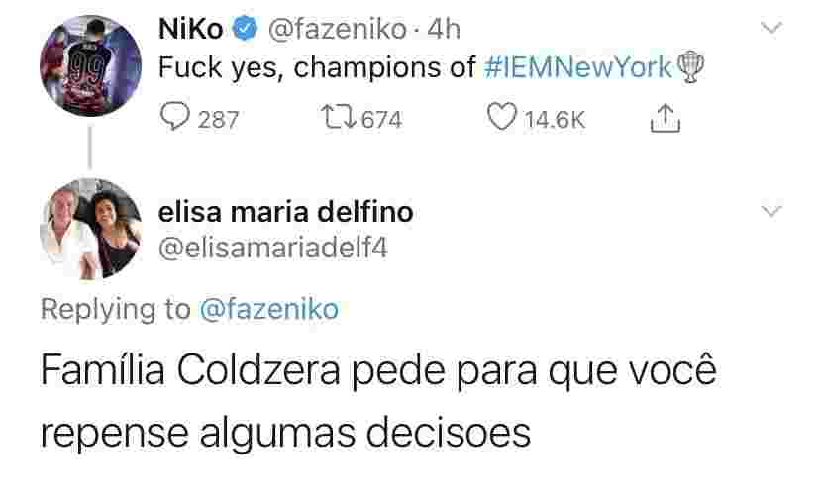
Task: Open the #IEMNewYork hashtag
Action: [579, 68]
